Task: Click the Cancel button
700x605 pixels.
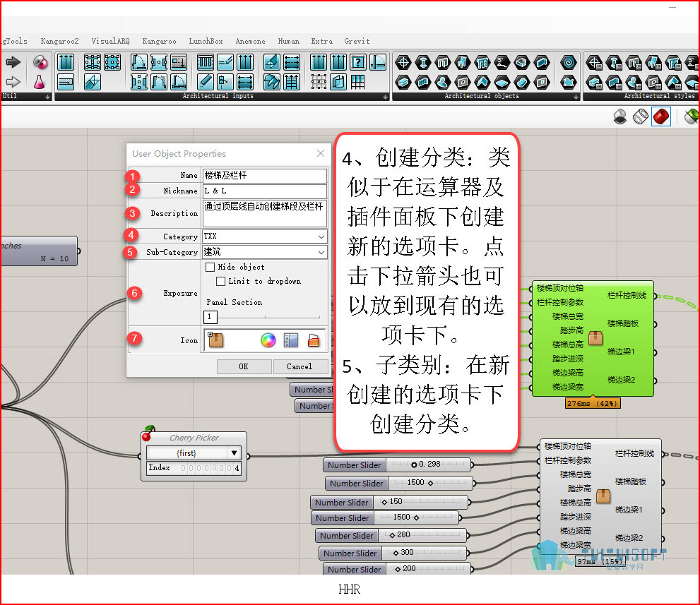Action: click(299, 366)
